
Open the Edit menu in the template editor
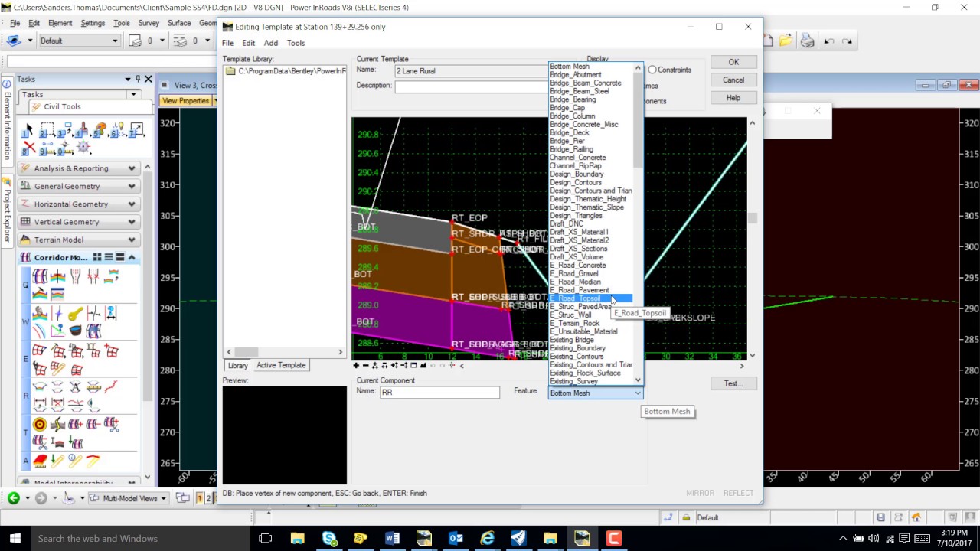[x=249, y=43]
